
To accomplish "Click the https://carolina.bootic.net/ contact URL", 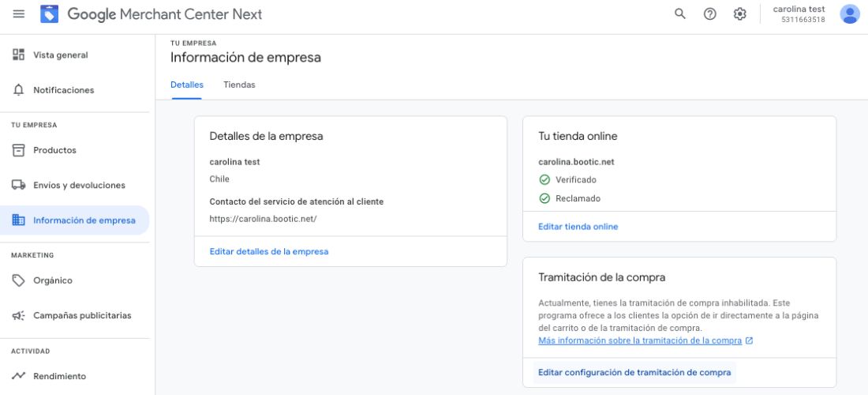I will pyautogui.click(x=263, y=219).
